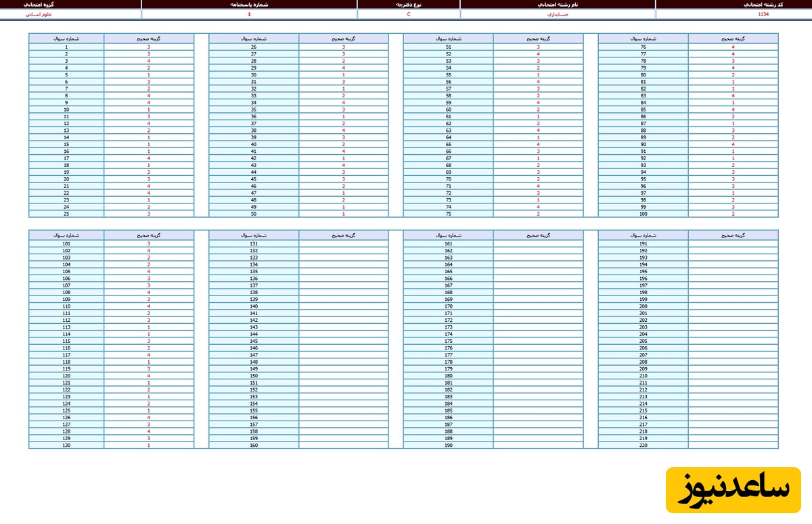
Task: Select question number 220 cell
Action: [643, 445]
